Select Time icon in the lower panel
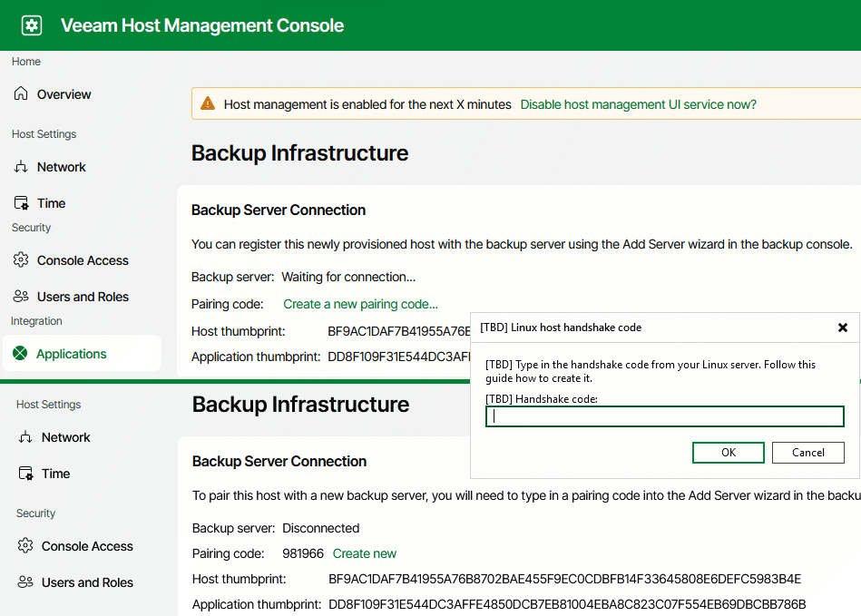This screenshot has height=616, width=861. (25, 473)
